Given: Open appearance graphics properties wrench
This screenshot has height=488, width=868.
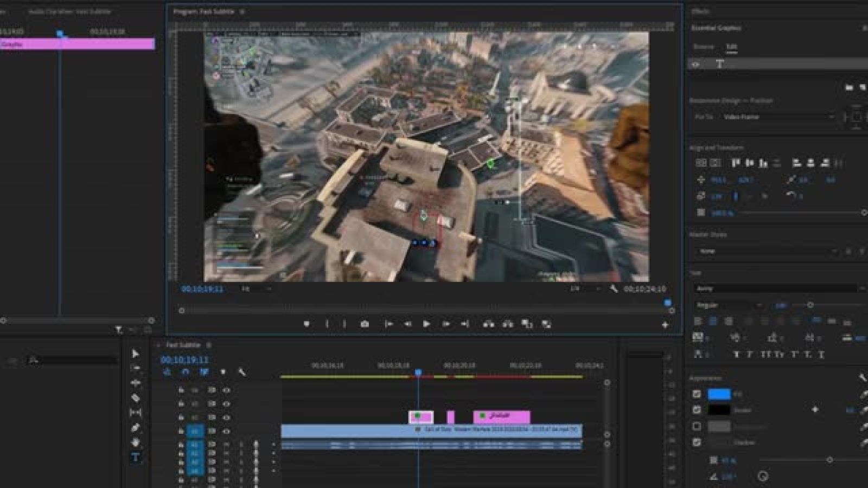Looking at the screenshot, I should tap(863, 378).
